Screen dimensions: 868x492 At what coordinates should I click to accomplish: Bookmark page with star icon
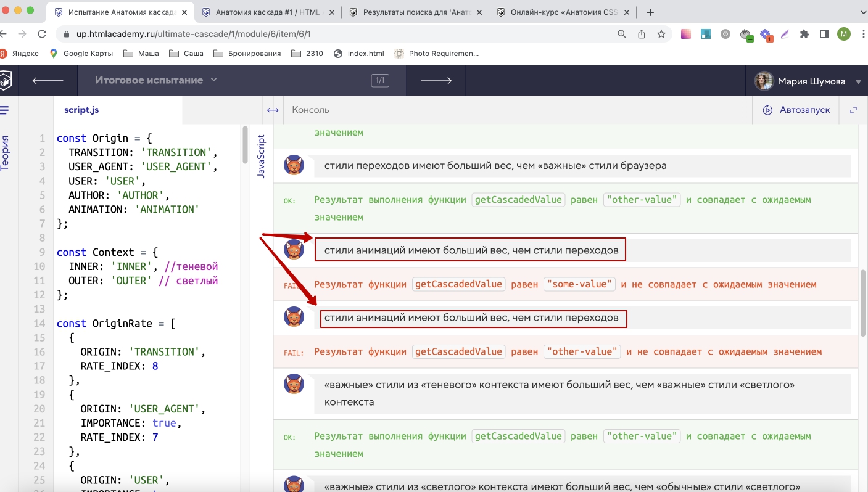coord(661,35)
